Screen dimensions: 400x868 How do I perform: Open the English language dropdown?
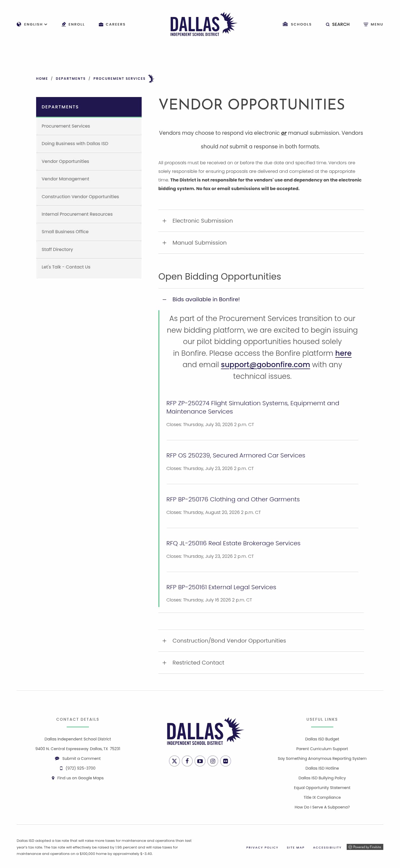click(32, 24)
